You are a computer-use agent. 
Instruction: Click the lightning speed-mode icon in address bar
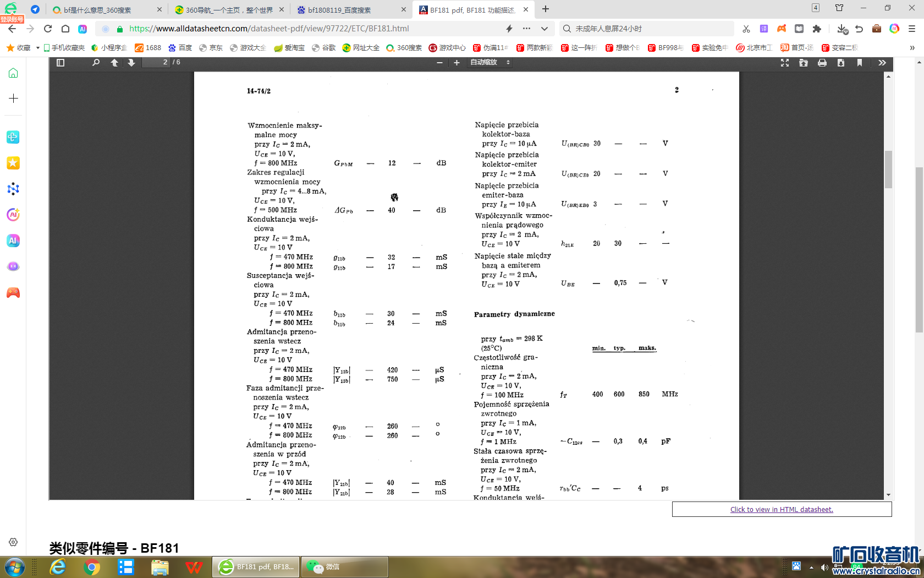[x=509, y=29]
